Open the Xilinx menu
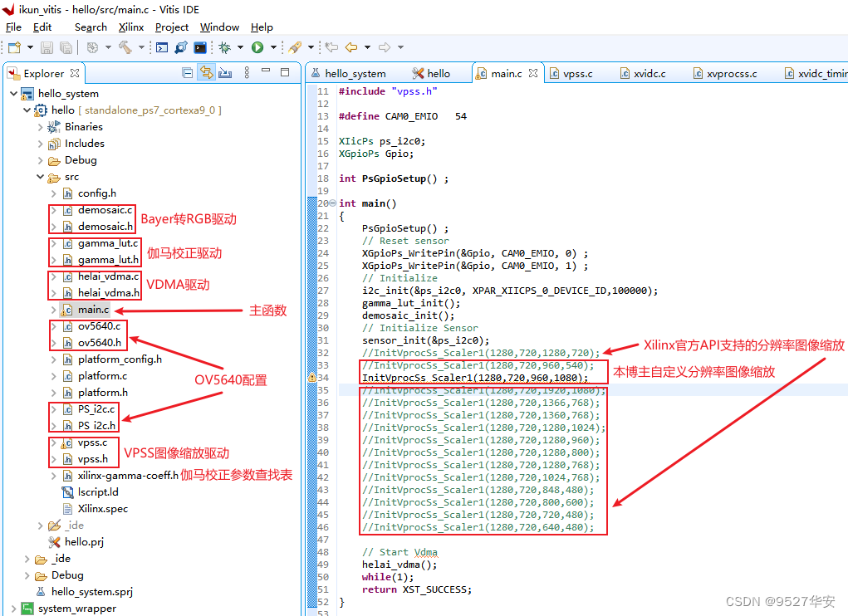 tap(131, 27)
